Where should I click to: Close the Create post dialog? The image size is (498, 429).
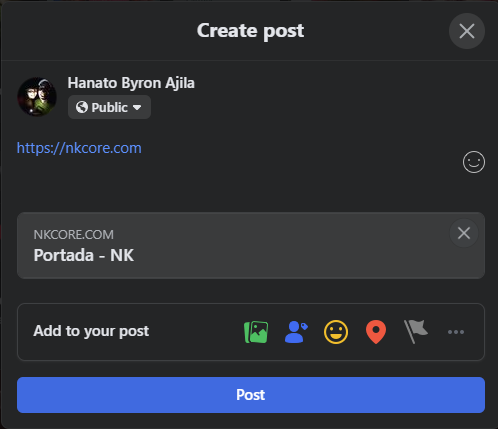467,31
